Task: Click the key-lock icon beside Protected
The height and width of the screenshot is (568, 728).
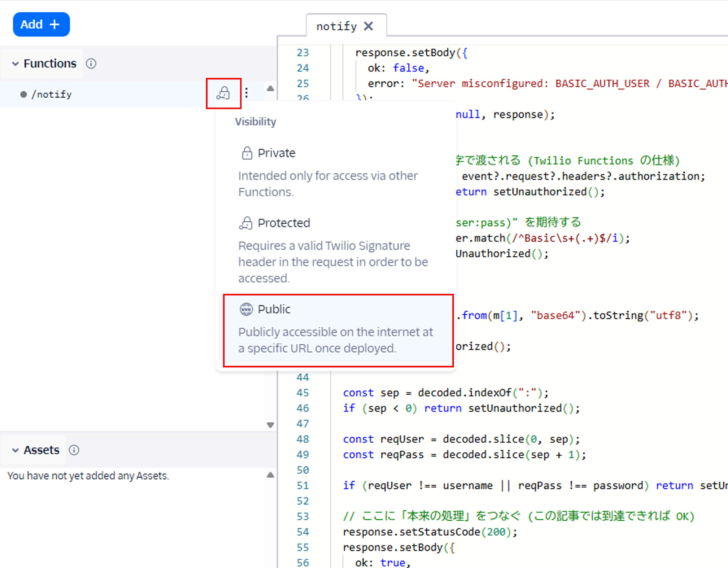Action: click(x=246, y=223)
